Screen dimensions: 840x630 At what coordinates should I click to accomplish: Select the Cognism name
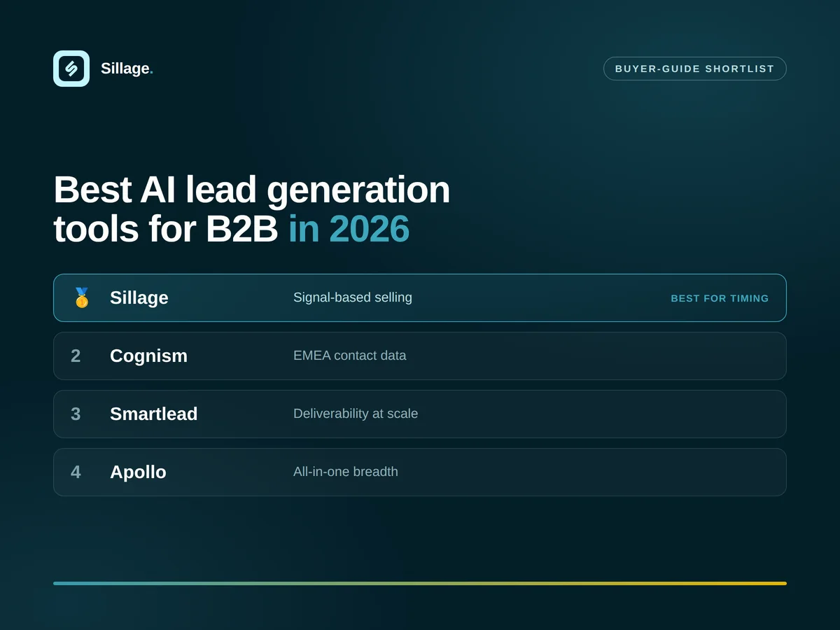(148, 356)
